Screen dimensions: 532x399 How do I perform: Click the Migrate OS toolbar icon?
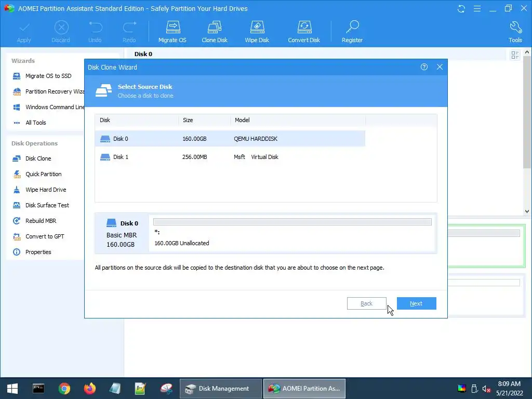coord(172,32)
